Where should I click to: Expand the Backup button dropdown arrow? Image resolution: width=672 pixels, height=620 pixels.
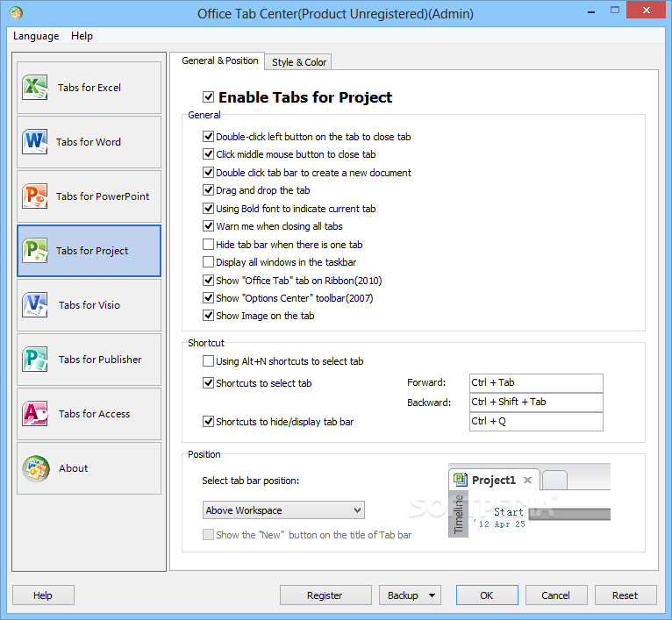coord(432,595)
